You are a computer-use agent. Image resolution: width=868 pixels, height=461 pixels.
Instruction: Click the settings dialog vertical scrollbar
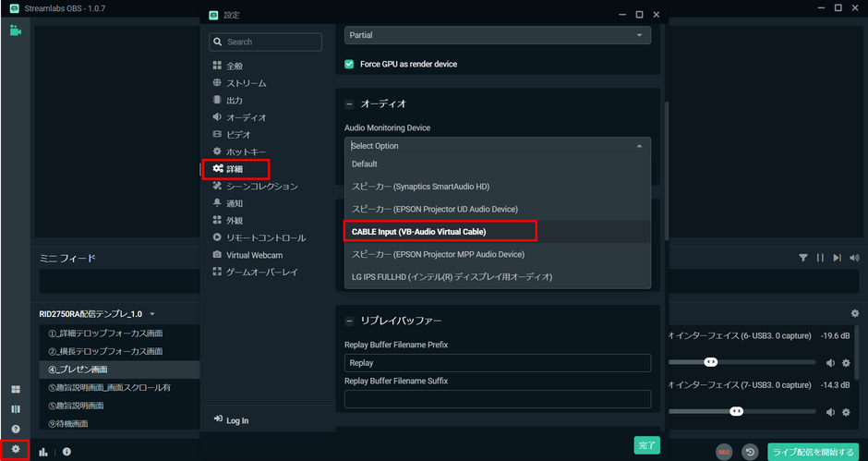click(x=666, y=171)
